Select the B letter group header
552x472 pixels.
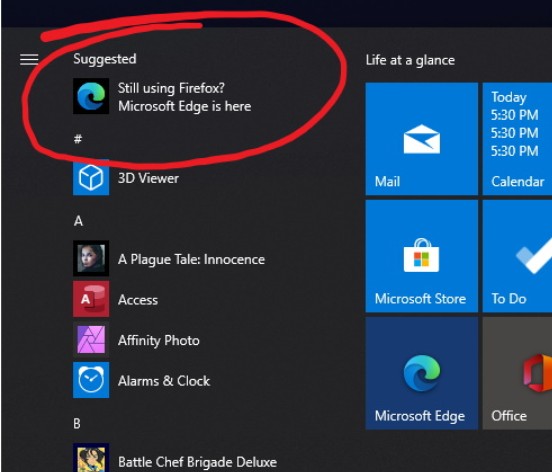click(x=77, y=423)
